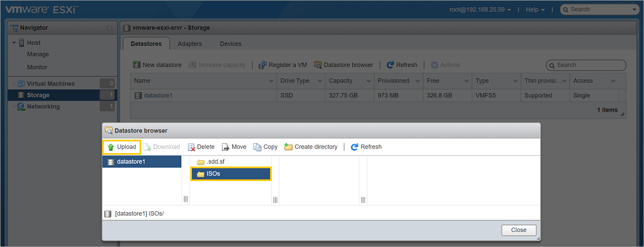Switch to the Datastores tab
644x247 pixels.
pos(146,44)
